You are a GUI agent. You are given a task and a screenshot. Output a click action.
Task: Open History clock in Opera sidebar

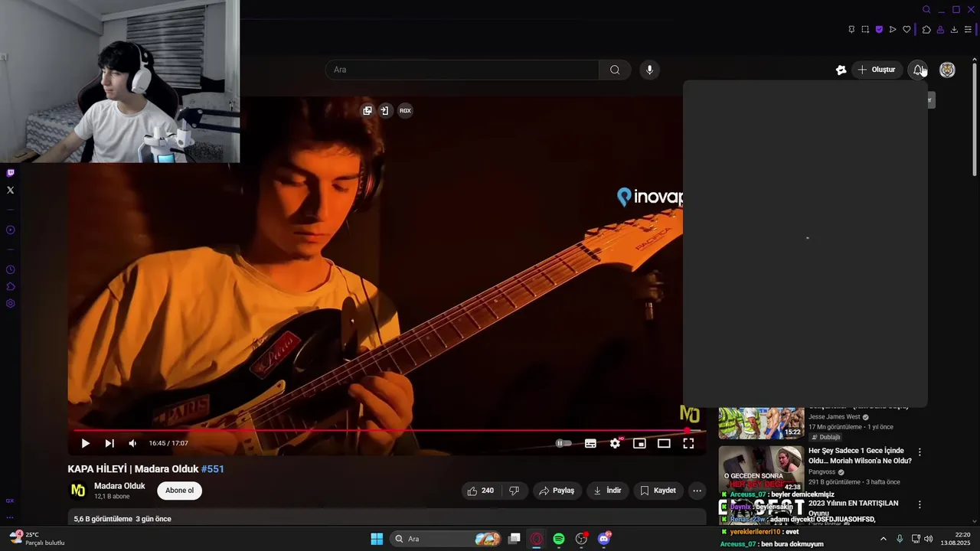[x=10, y=269]
